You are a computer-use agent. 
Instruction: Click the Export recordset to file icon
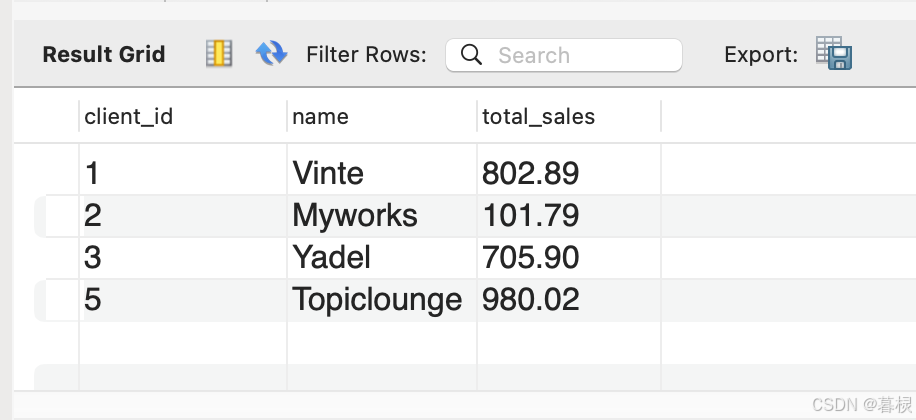[833, 53]
